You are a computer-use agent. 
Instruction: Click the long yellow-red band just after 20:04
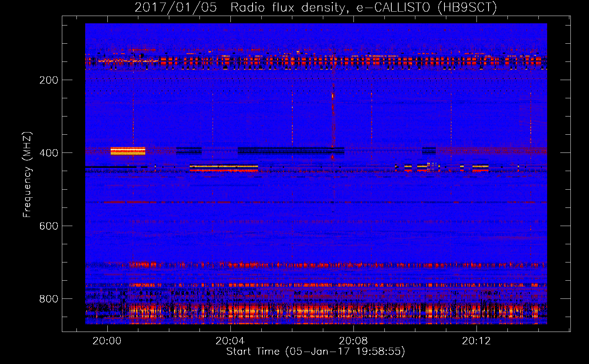[x=224, y=168]
